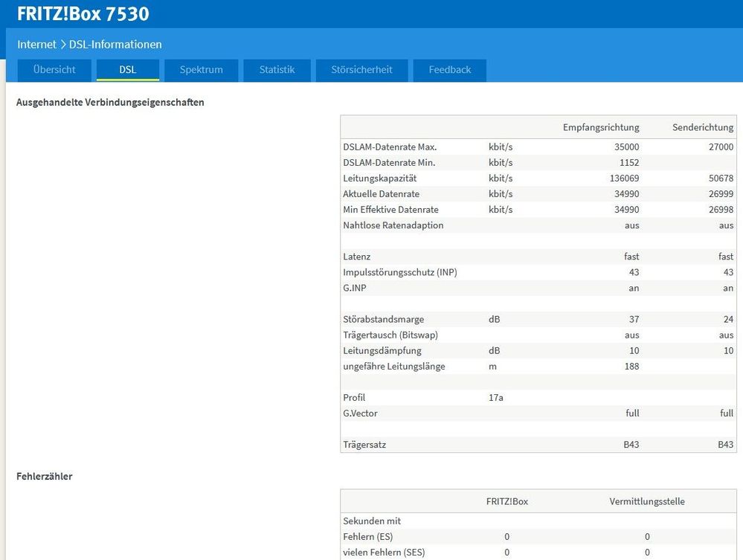Select the Aktuelle Datenrate label
Screen dimensions: 743x560
point(382,194)
